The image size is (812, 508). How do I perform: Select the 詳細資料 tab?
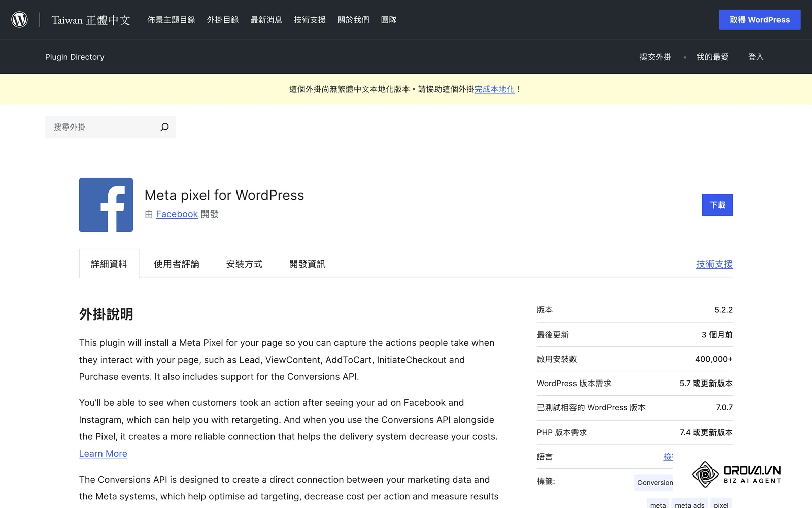coord(109,264)
